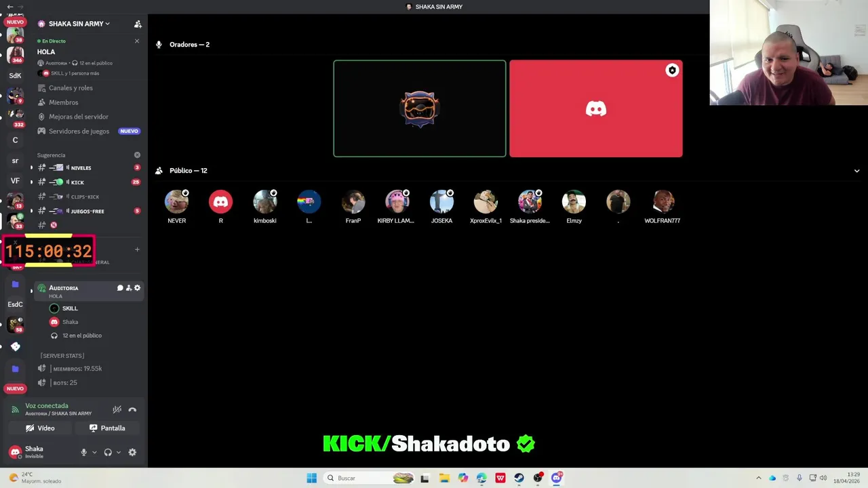Dismiss the Sugerencia section

pyautogui.click(x=137, y=155)
